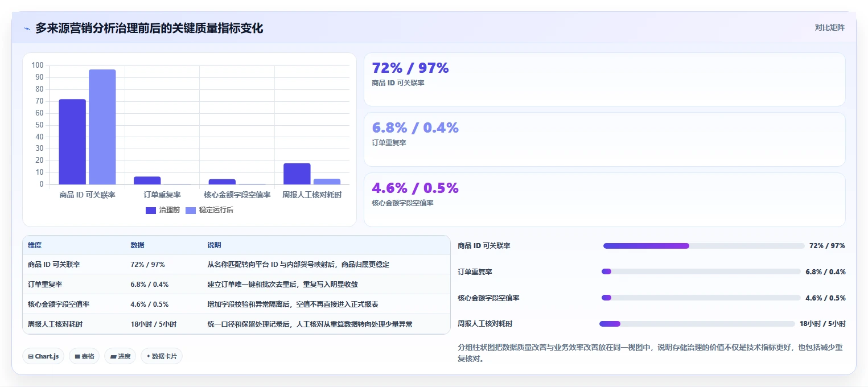Image resolution: width=868 pixels, height=387 pixels.
Task: Click the title 多来源营销分析治理前后的关键质量指标变化
Action: pos(149,28)
